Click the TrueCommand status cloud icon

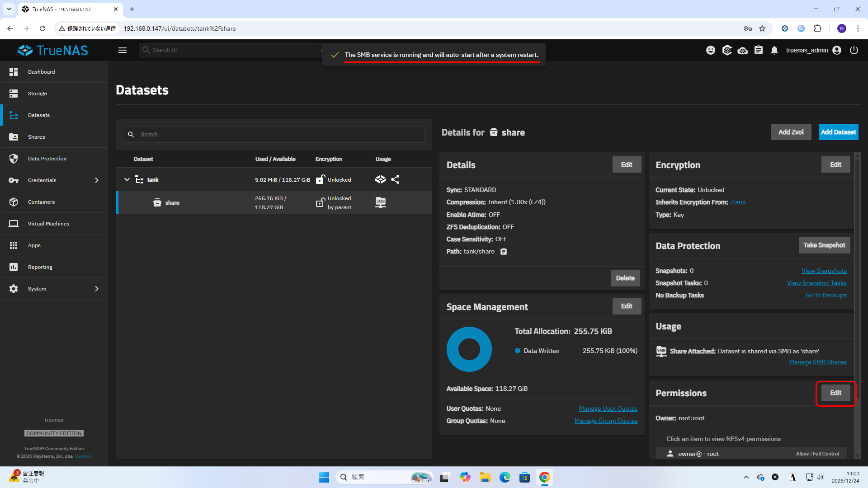pos(743,50)
